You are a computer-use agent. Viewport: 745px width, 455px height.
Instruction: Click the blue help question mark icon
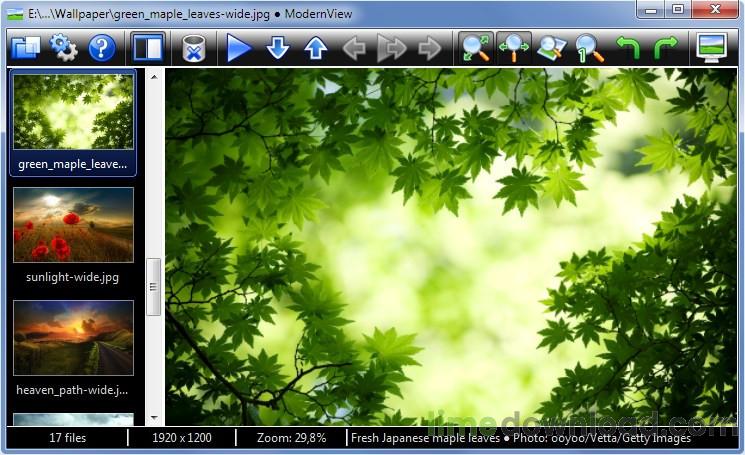point(102,47)
